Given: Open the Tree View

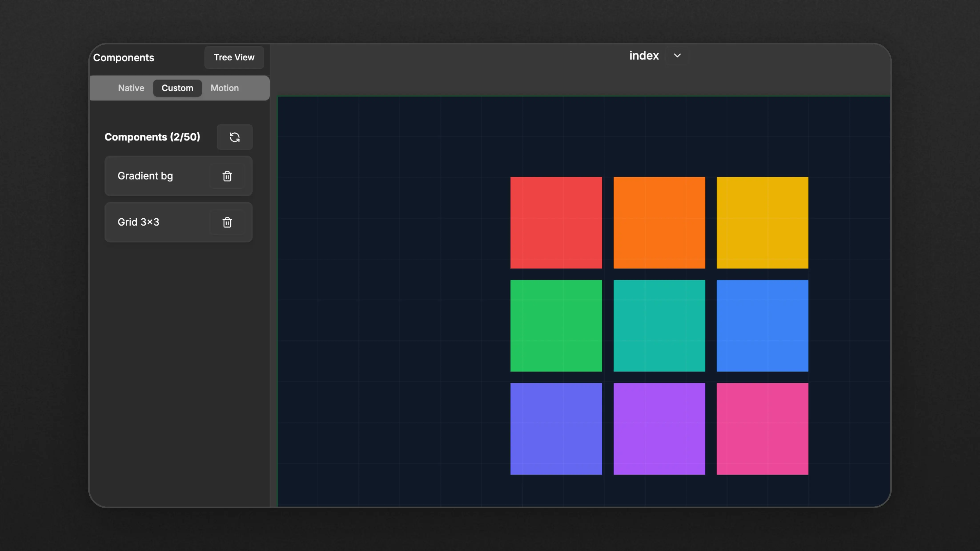Looking at the screenshot, I should point(234,57).
